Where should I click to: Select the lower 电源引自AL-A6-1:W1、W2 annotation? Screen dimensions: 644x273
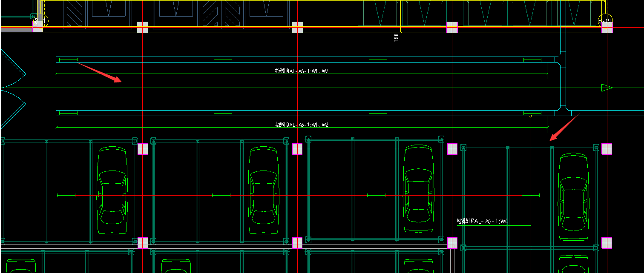pos(301,125)
